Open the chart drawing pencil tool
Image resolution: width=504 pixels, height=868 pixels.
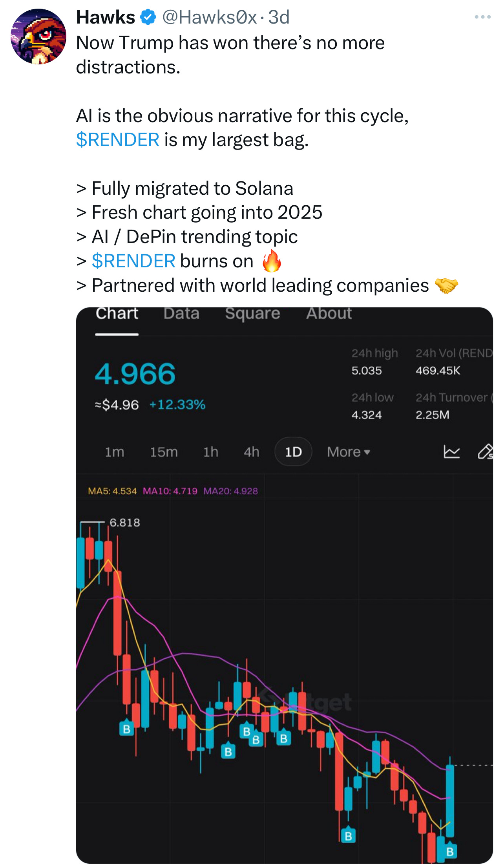pyautogui.click(x=486, y=451)
